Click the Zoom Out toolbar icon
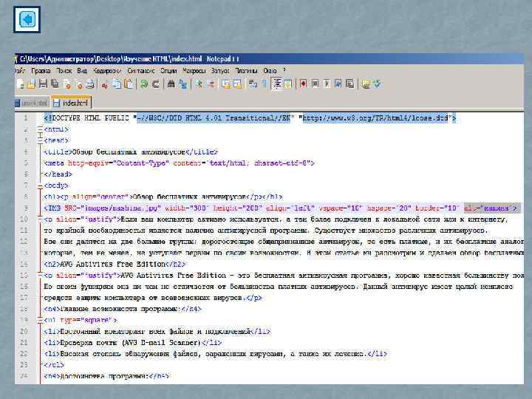 point(211,83)
